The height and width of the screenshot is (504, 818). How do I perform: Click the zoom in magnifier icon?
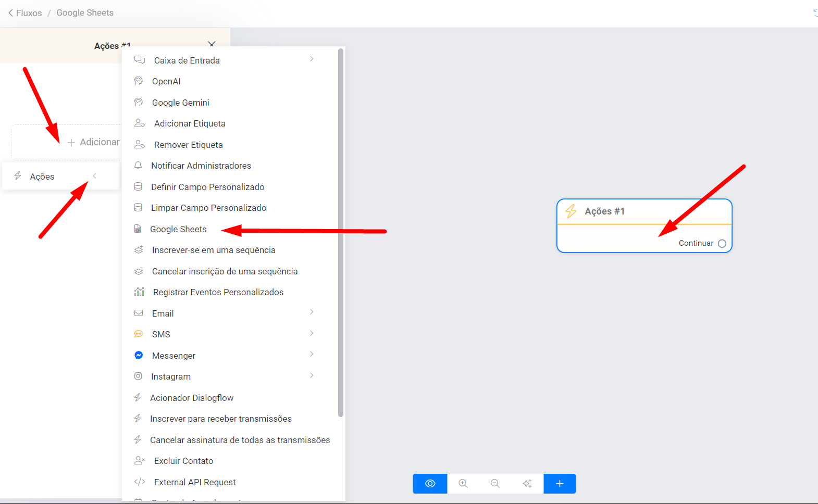click(x=463, y=484)
